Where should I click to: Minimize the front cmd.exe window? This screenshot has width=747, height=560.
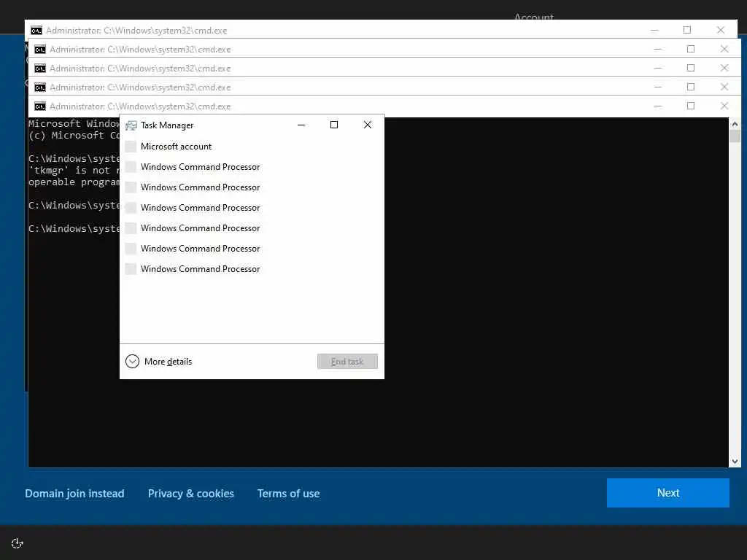(x=657, y=106)
